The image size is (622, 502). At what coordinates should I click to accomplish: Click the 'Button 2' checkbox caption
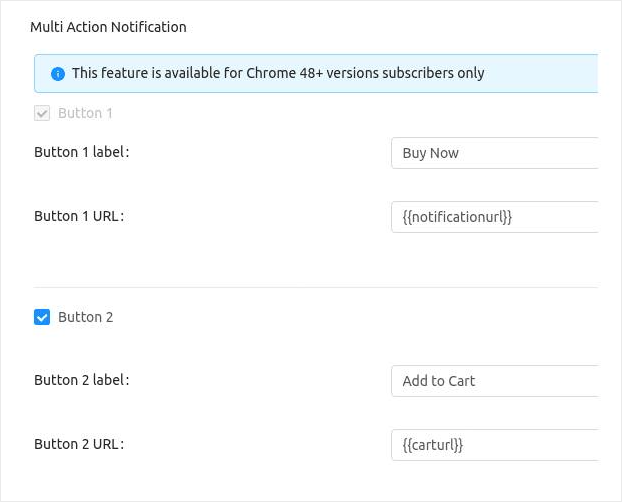click(x=86, y=317)
